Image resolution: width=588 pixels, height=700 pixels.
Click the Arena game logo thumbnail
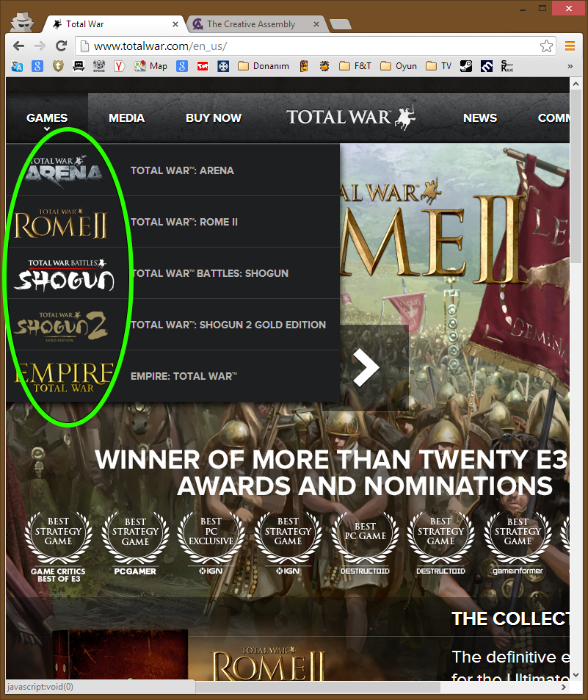[63, 170]
